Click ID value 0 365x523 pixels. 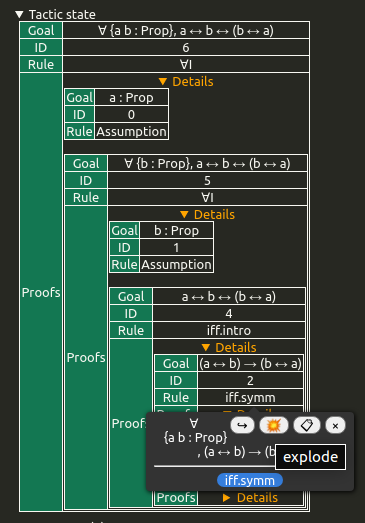[131, 114]
